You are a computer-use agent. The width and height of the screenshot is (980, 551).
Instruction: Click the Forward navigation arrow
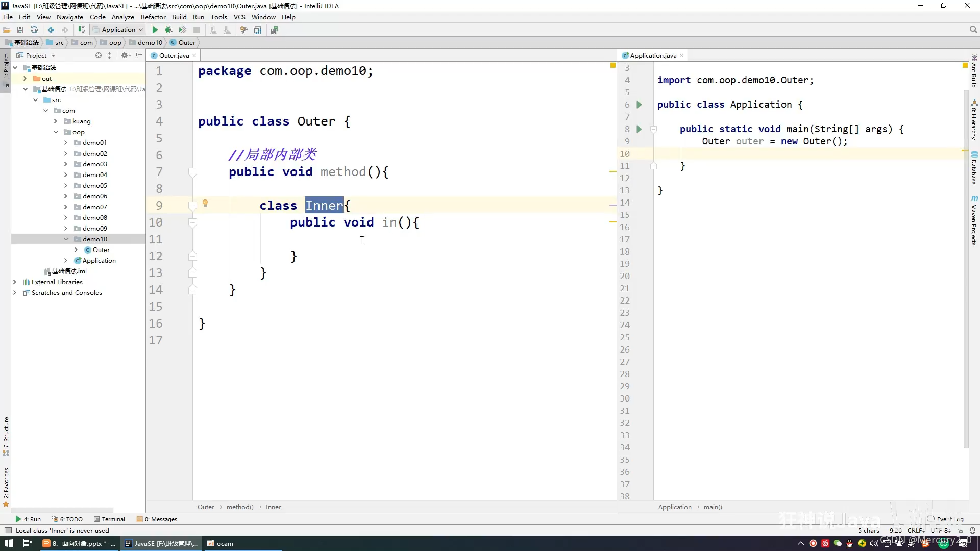pyautogui.click(x=65, y=30)
